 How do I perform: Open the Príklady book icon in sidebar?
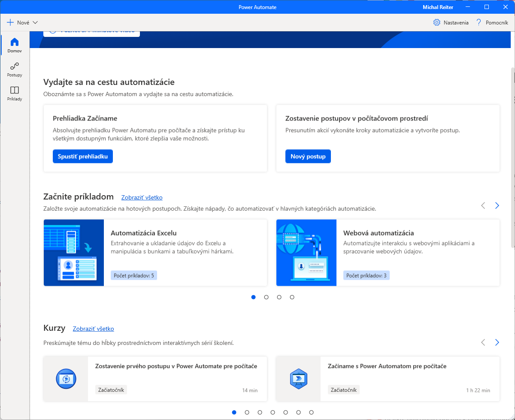[x=15, y=90]
